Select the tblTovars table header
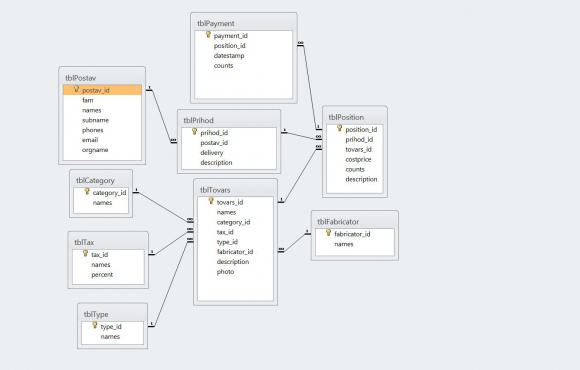This screenshot has height=370, width=580. tap(235, 190)
